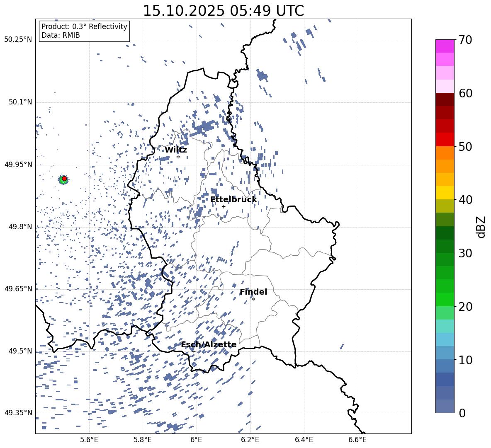Click the 49.5°N latitude label
Image resolution: width=491 pixels, height=448 pixels.
coord(20,351)
